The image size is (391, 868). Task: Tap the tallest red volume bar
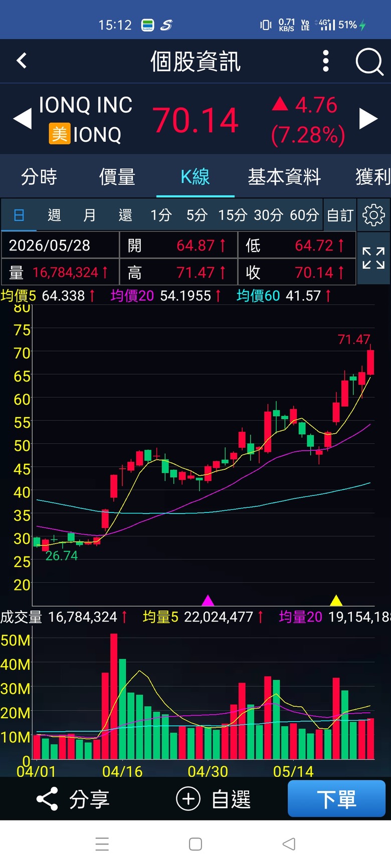coord(114,696)
